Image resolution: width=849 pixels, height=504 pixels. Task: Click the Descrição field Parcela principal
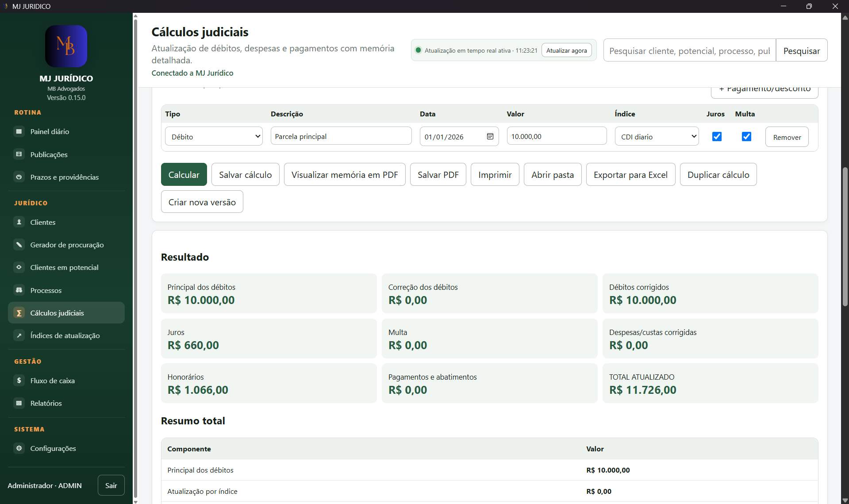341,136
